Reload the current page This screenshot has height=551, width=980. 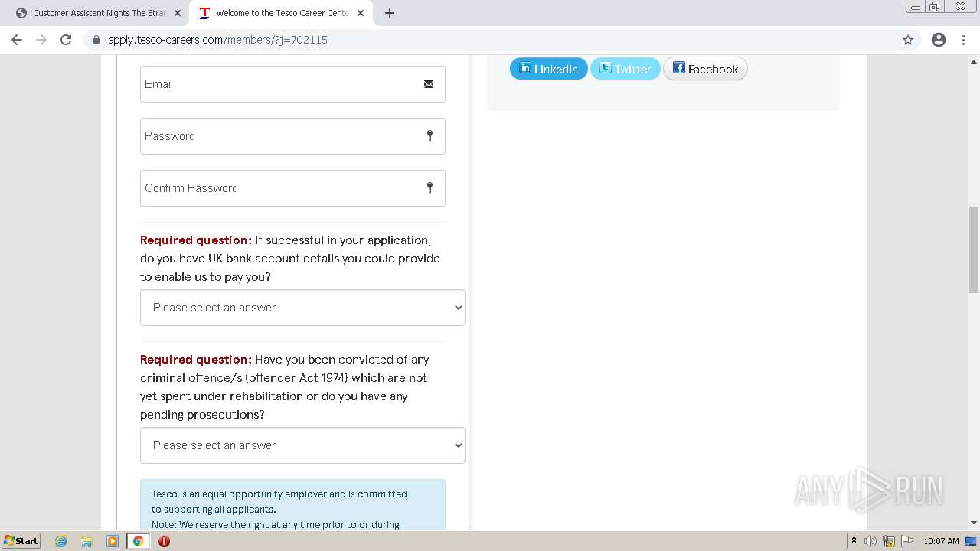(66, 40)
